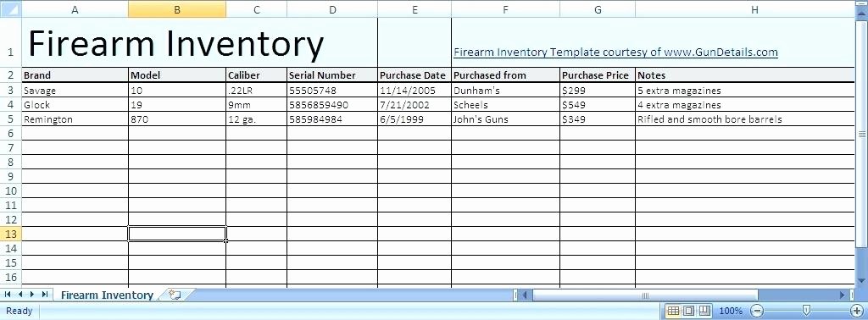
Task: Select column D header
Action: (x=332, y=9)
